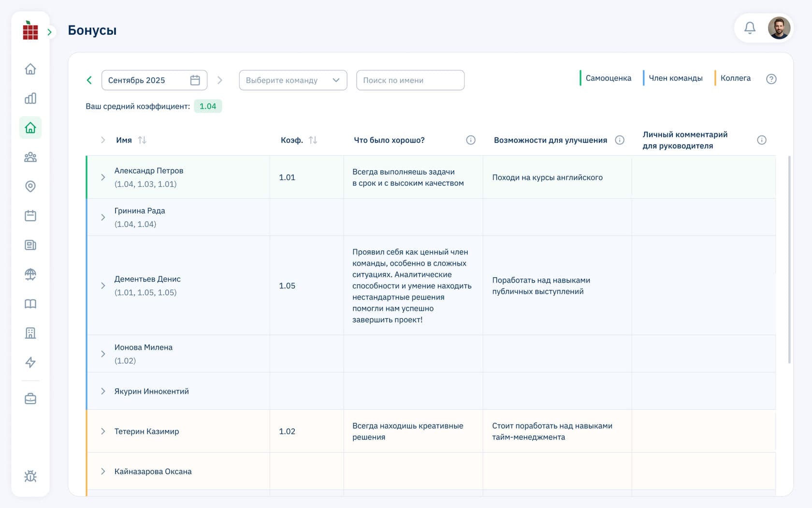
Task: Expand all rows via header chevron
Action: click(x=102, y=140)
